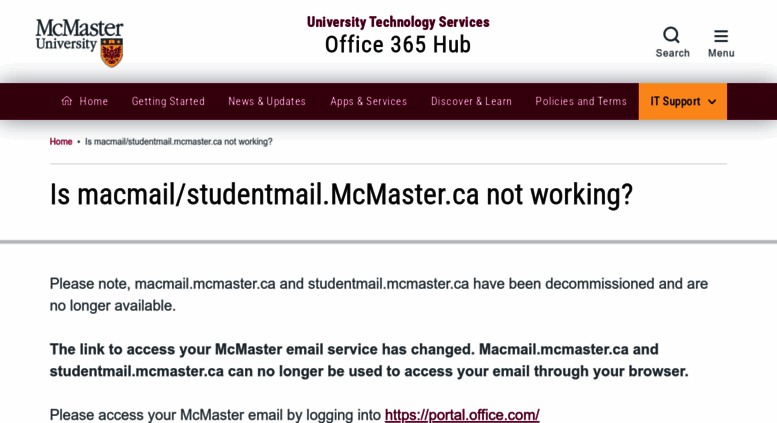Click the Menu label under hamburger

pos(721,53)
